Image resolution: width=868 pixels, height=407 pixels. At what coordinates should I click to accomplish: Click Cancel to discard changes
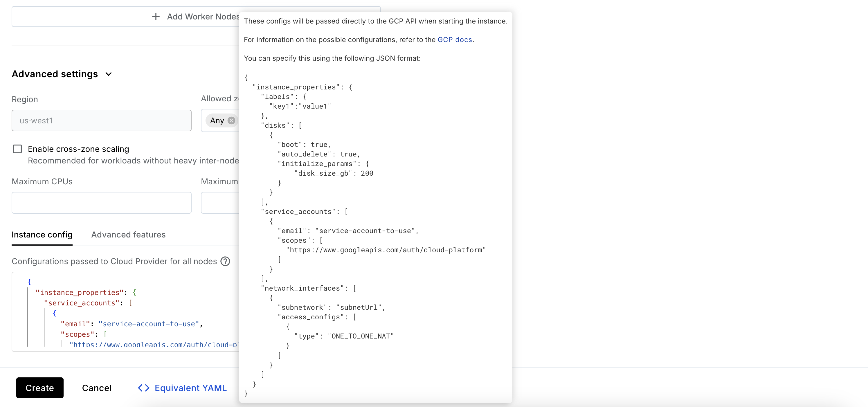click(x=96, y=388)
